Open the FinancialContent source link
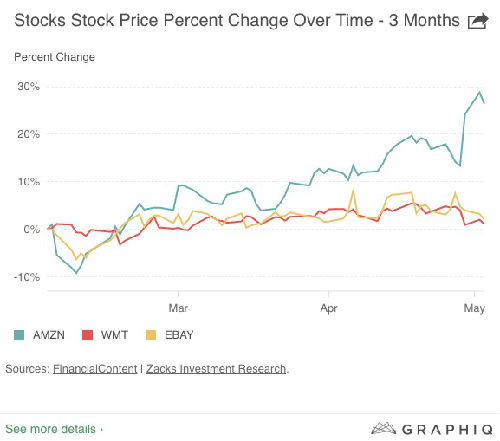Image resolution: width=500 pixels, height=441 pixels. (95, 369)
